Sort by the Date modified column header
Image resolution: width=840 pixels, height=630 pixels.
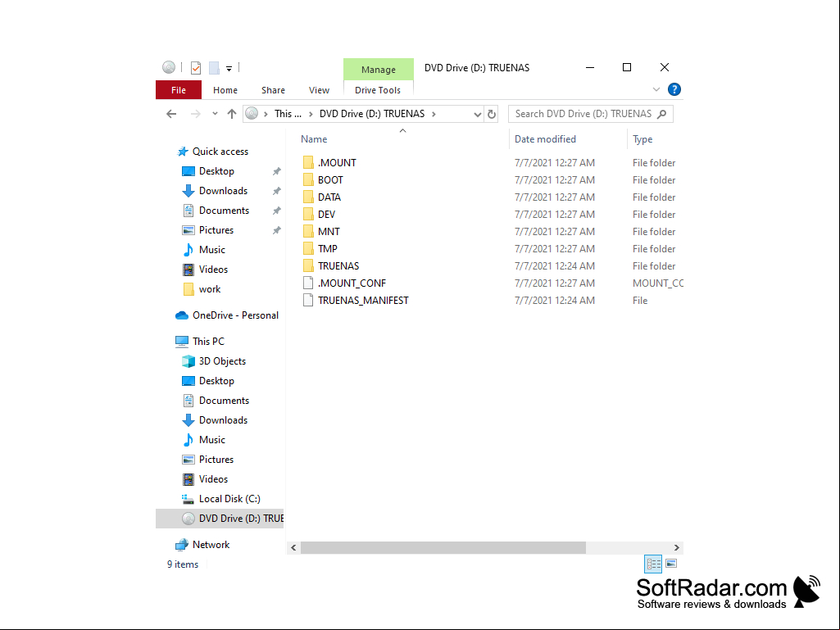545,139
